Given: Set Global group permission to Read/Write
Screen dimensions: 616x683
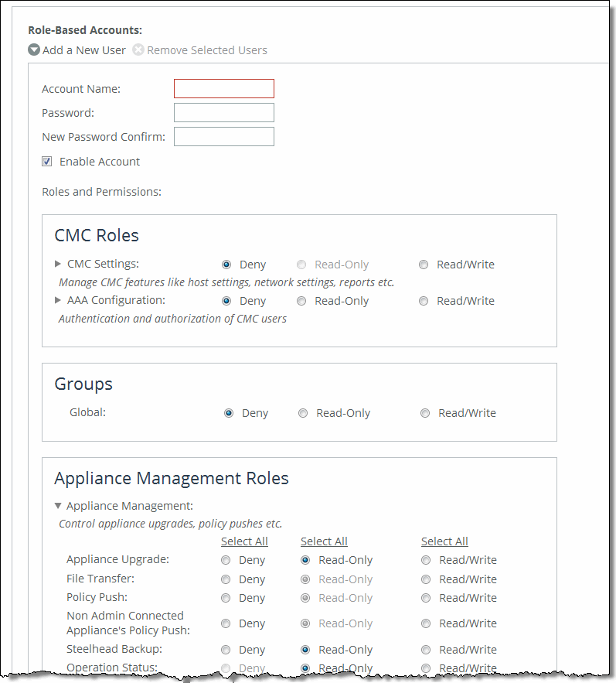Looking at the screenshot, I should [425, 412].
